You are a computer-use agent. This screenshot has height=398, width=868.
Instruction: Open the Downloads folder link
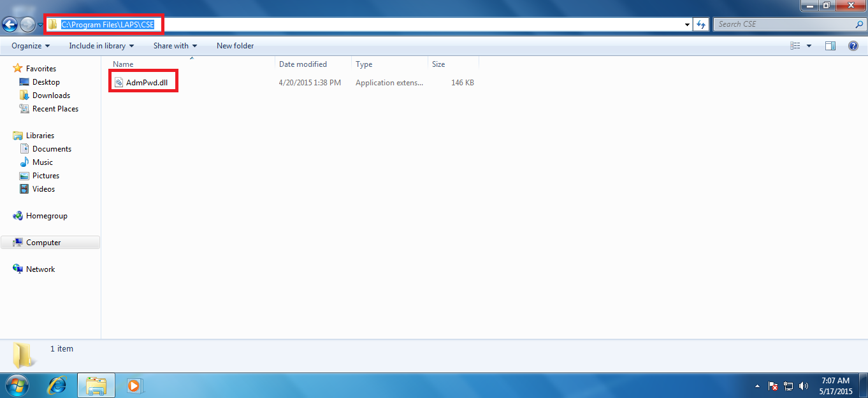click(51, 96)
